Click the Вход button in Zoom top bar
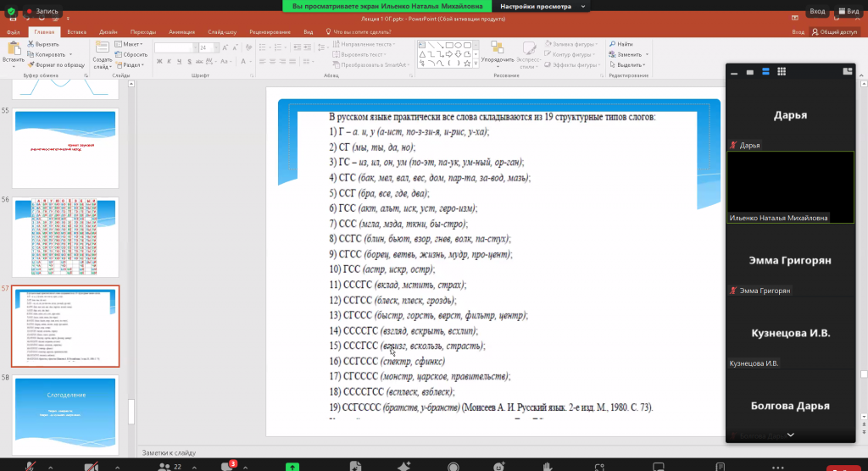Viewport: 868px width, 471px height. point(817,11)
